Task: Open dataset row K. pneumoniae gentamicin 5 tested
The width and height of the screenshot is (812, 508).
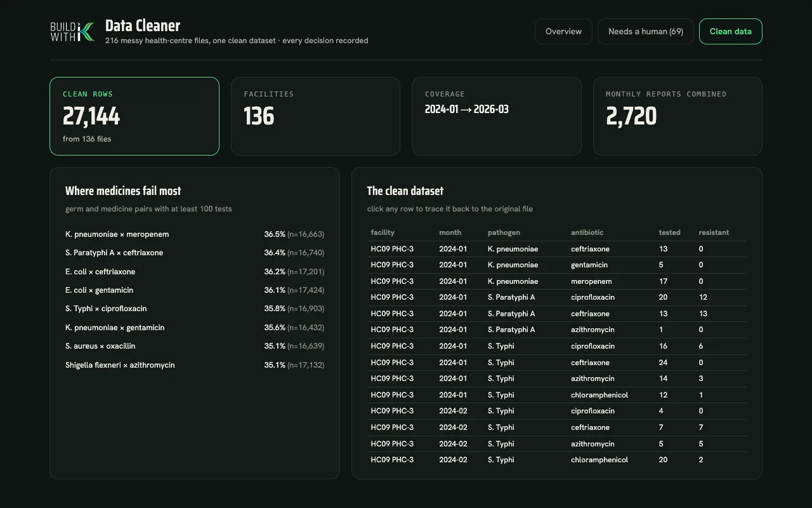Action: click(x=557, y=265)
